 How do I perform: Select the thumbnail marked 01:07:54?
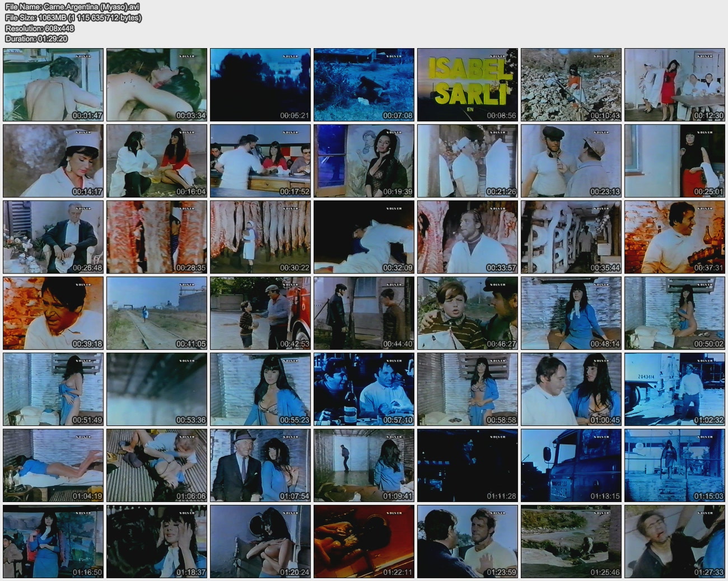(x=260, y=465)
